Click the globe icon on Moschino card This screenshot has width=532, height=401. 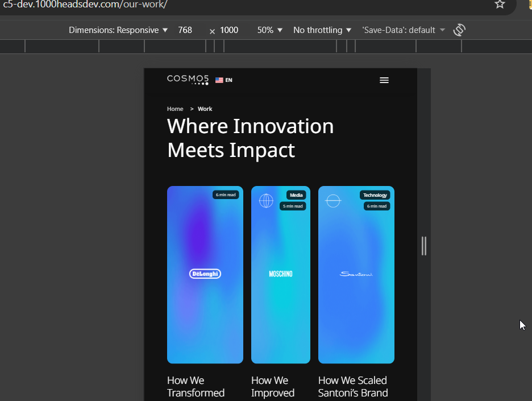(x=266, y=201)
